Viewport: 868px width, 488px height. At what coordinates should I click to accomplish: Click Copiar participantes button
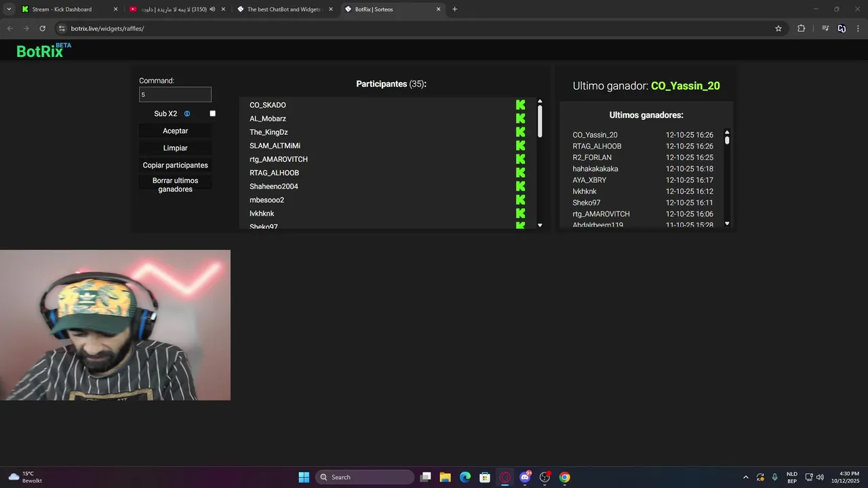pyautogui.click(x=175, y=165)
